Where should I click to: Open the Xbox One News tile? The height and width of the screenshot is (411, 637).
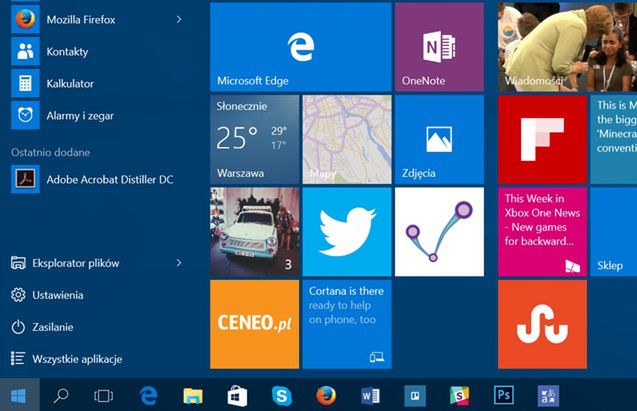pos(542,232)
